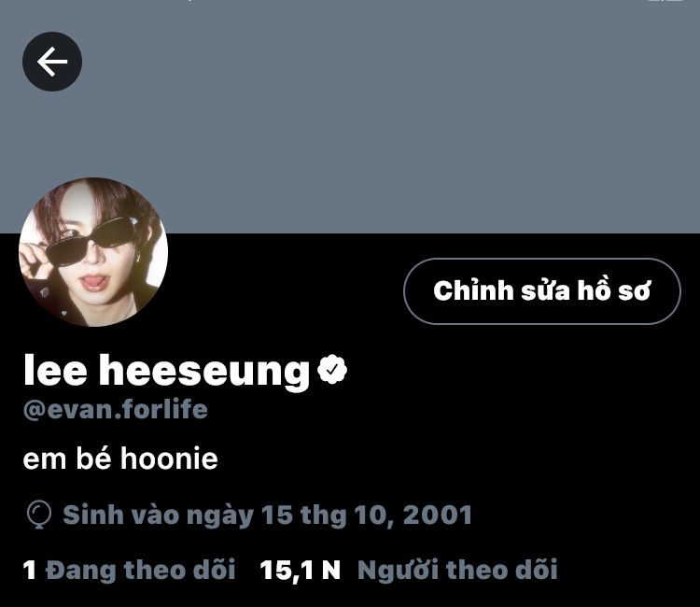
Task: Click the @evan.forlife username handle
Action: [115, 410]
